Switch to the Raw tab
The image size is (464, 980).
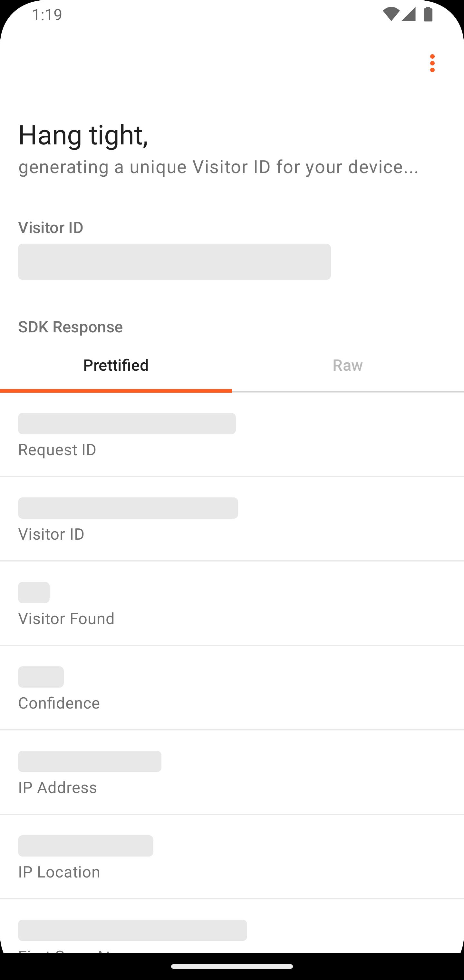(348, 365)
